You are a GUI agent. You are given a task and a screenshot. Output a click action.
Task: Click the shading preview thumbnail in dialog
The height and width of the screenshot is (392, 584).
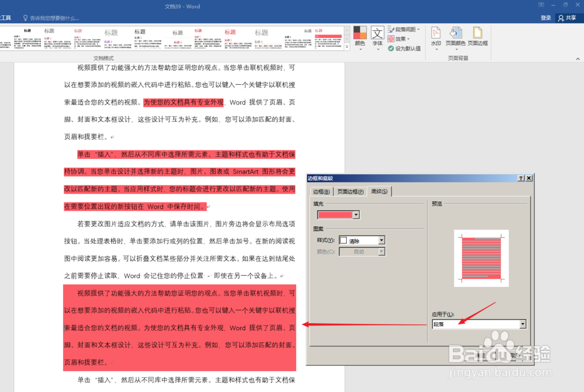tap(481, 258)
